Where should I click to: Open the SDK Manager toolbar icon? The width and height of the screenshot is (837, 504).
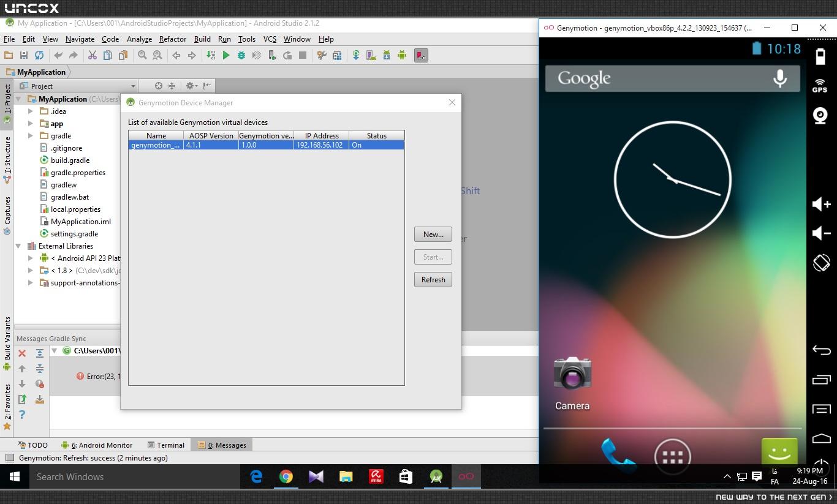tap(387, 55)
